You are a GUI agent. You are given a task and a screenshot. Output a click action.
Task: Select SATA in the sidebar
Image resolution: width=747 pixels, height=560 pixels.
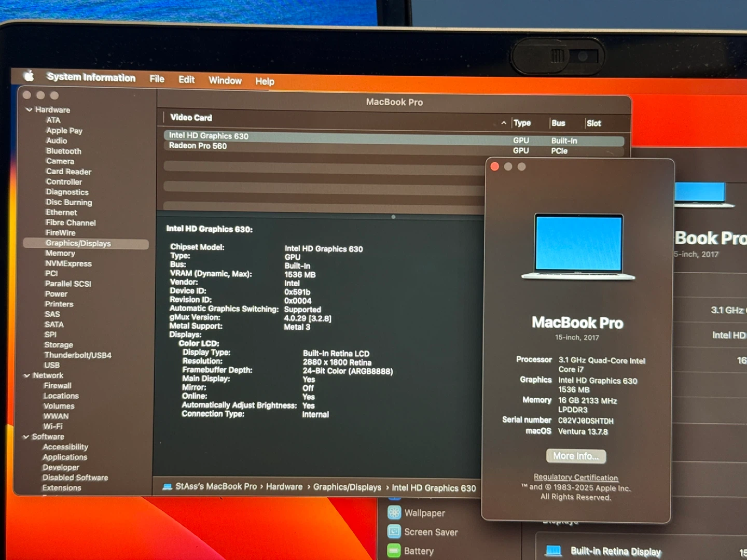(x=54, y=325)
